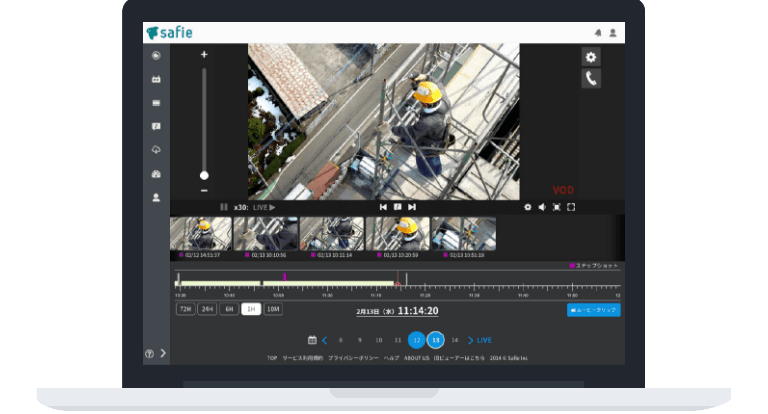This screenshot has width=768, height=414.
Task: Click the timeline playhead marker
Action: point(398,283)
